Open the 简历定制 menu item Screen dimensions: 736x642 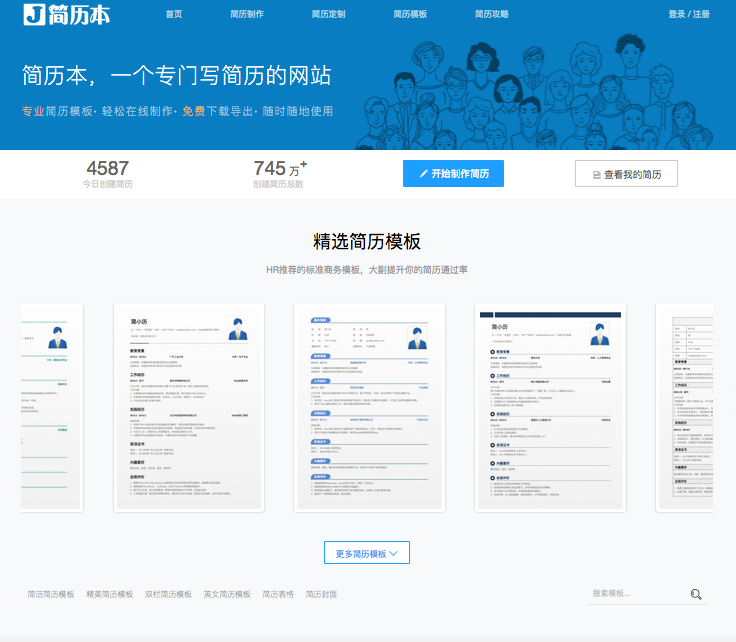point(329,14)
